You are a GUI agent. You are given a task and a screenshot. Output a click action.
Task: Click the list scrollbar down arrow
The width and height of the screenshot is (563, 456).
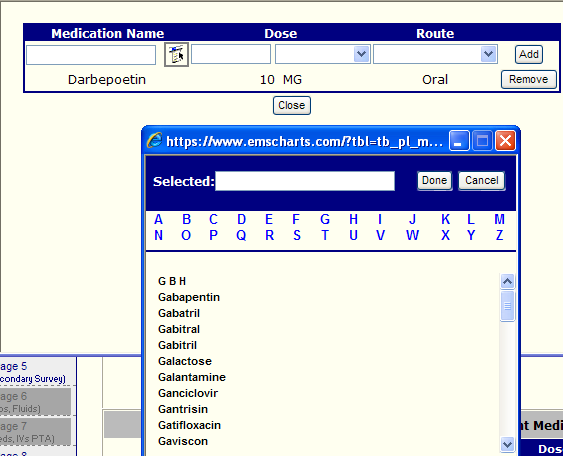click(507, 445)
